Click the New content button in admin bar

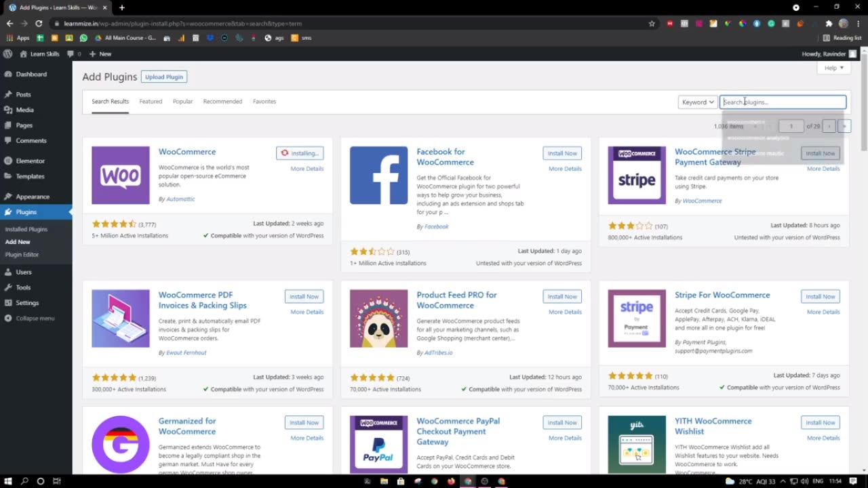100,54
